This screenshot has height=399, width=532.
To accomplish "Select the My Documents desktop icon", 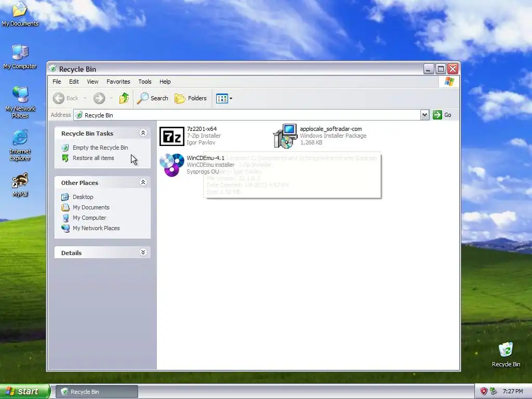I will tap(20, 10).
